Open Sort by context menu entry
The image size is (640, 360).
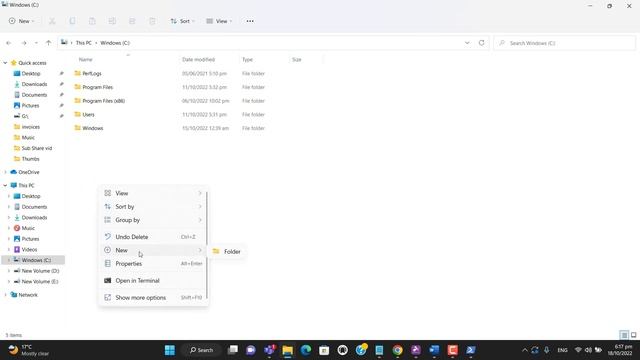tap(153, 207)
